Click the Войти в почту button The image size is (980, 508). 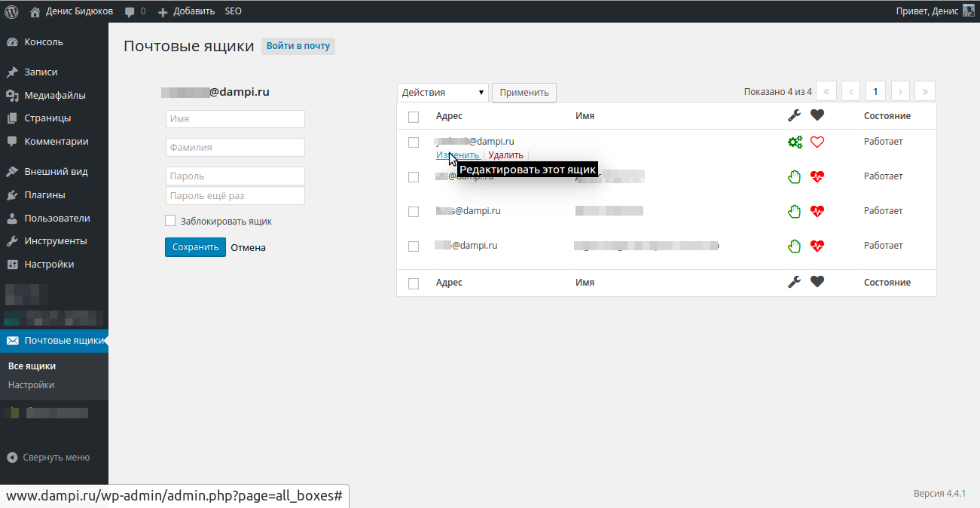pyautogui.click(x=298, y=46)
